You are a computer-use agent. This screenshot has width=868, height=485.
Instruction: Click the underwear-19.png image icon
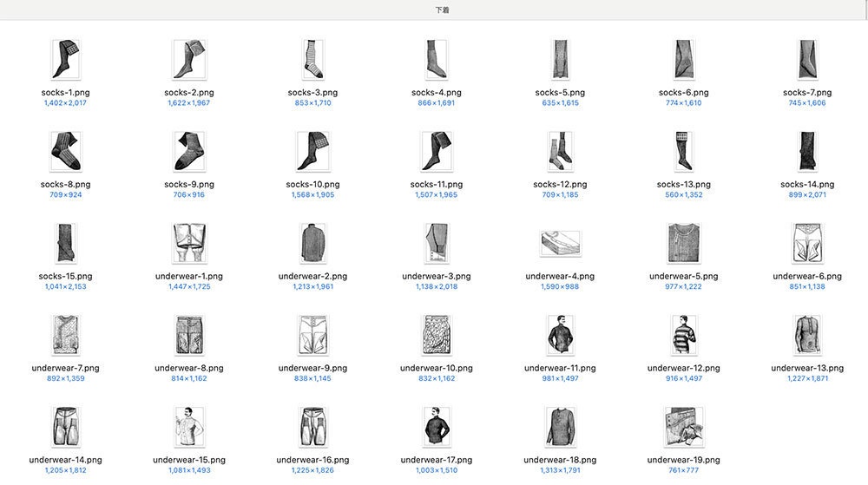[684, 426]
